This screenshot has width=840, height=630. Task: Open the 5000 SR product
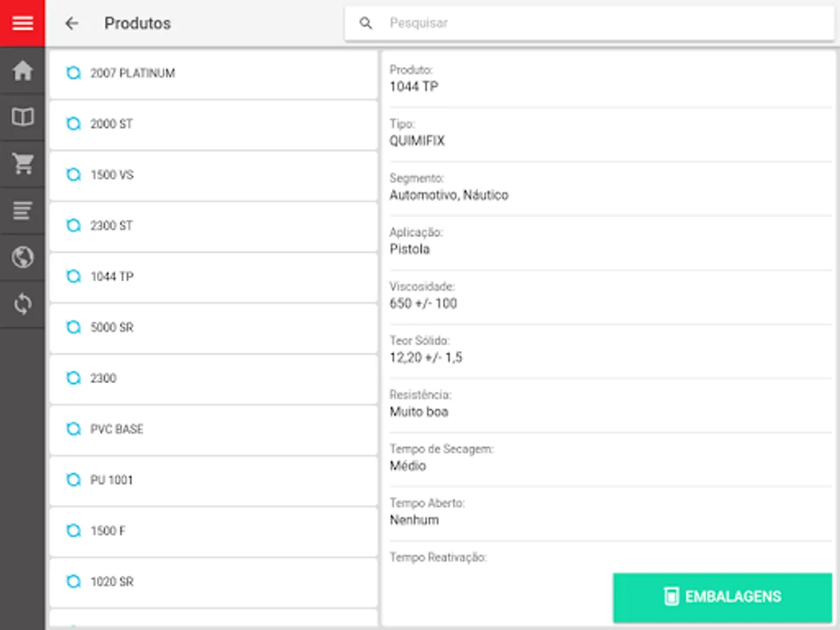(213, 328)
